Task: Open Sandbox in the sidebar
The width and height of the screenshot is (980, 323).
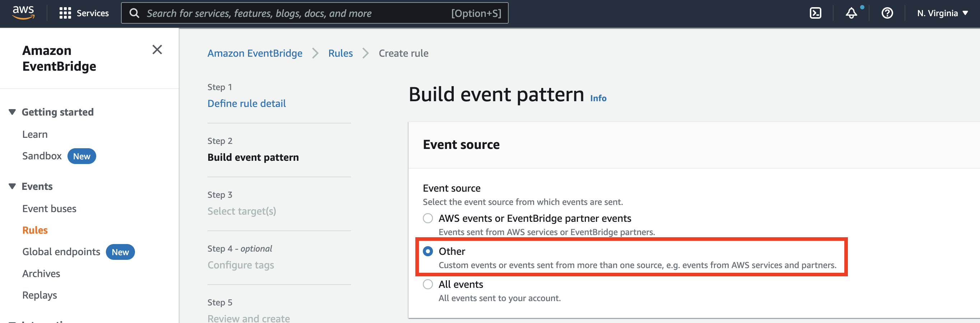Action: pos(42,156)
